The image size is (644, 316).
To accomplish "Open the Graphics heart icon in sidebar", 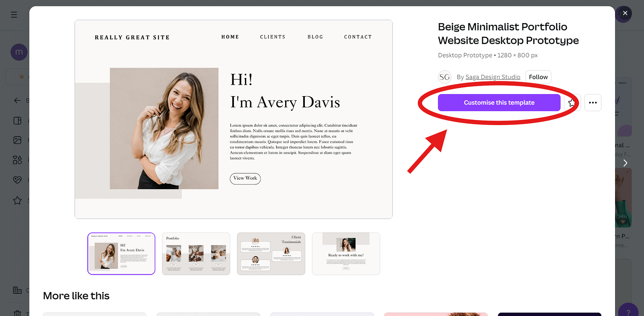I will [17, 180].
